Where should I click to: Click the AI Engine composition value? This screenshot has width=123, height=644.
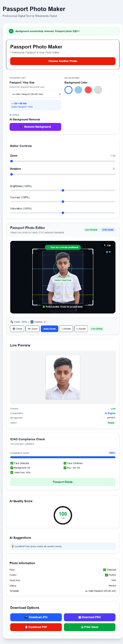(110, 413)
